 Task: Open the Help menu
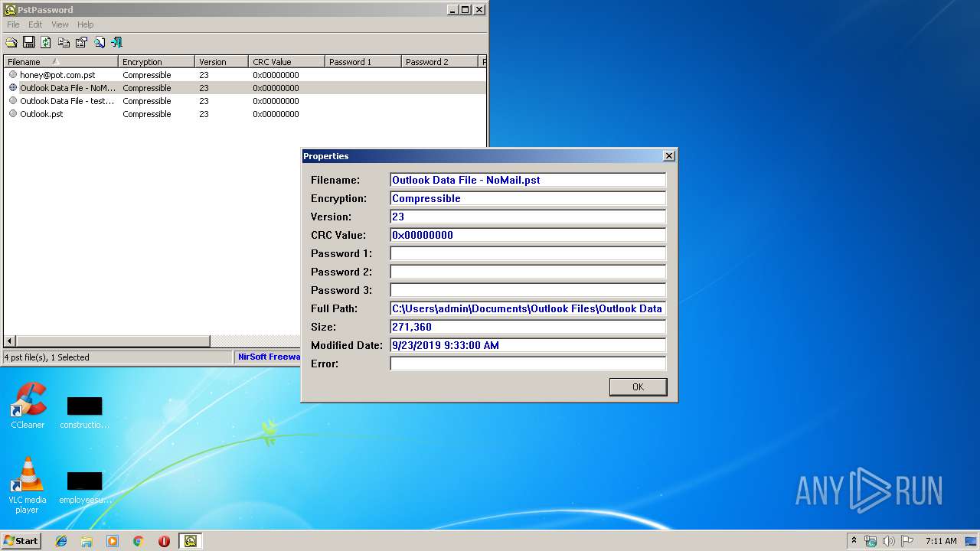click(85, 24)
